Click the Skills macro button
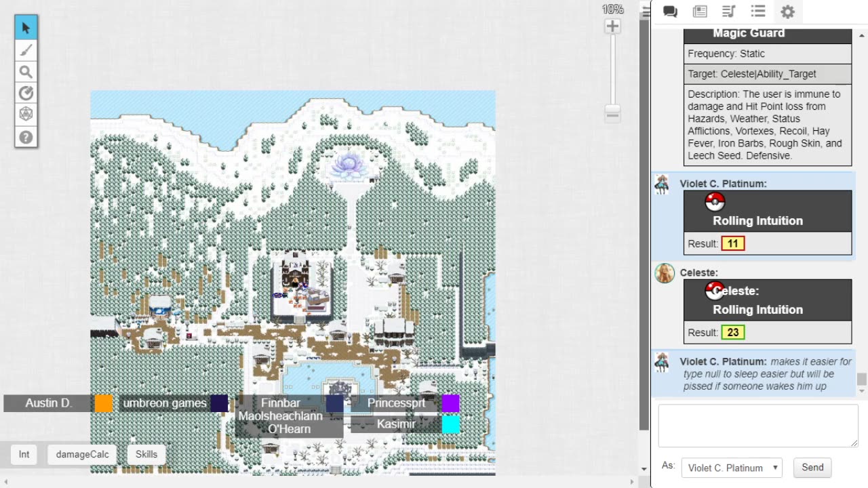The height and width of the screenshot is (488, 868). 146,455
